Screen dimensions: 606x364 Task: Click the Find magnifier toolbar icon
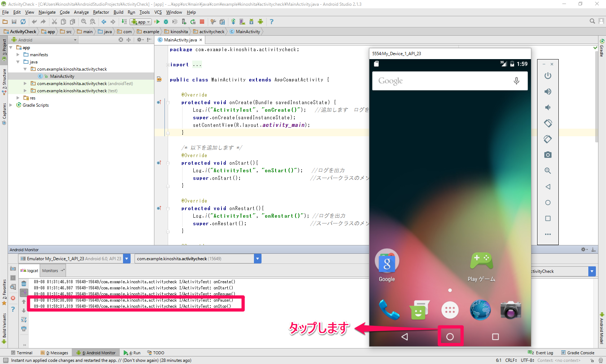(x=84, y=22)
